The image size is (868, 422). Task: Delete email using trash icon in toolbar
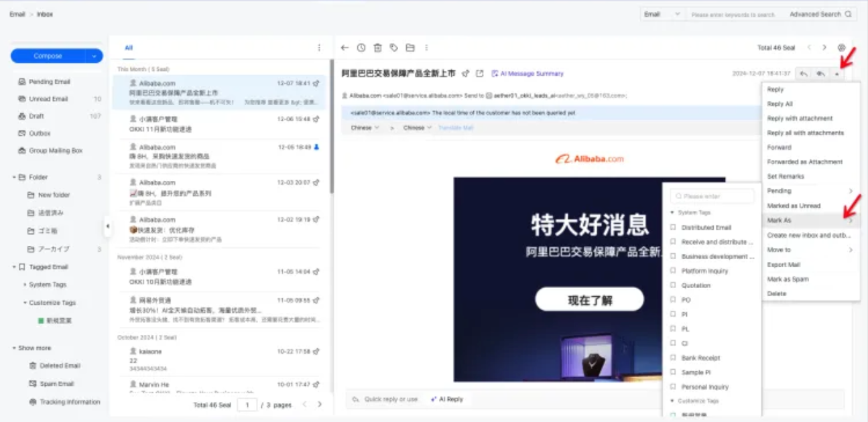pos(377,48)
